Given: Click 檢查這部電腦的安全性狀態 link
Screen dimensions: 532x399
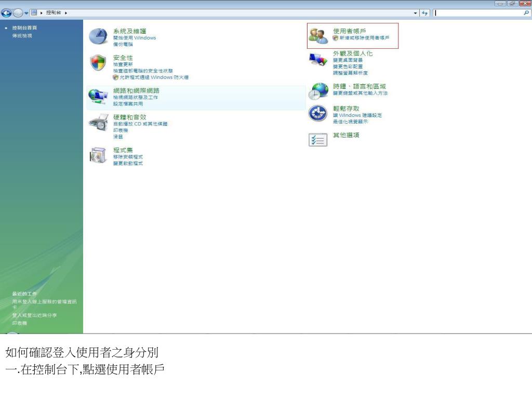Looking at the screenshot, I should point(143,71).
